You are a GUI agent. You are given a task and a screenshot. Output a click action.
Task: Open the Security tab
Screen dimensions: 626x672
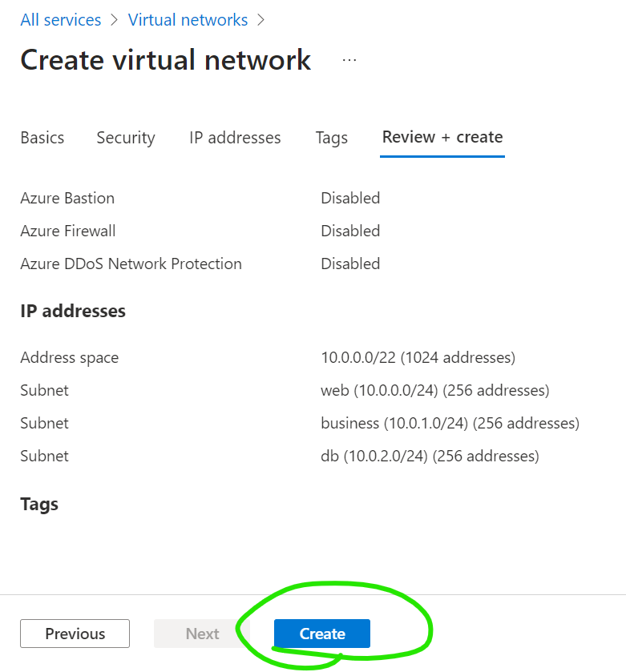(126, 138)
